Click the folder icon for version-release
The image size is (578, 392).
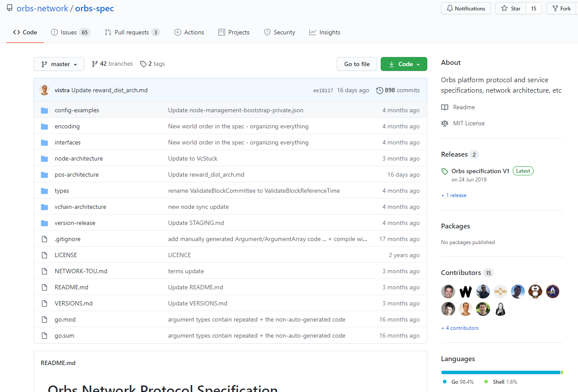[x=44, y=223]
